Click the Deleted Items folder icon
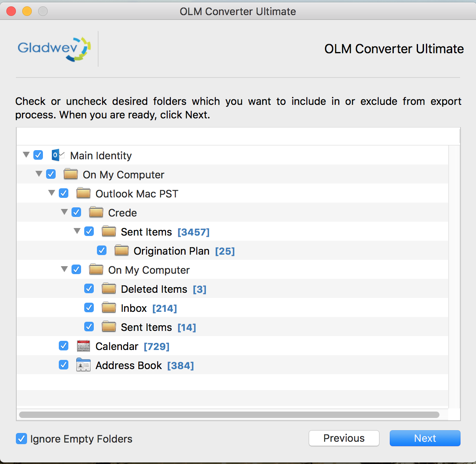 [109, 288]
